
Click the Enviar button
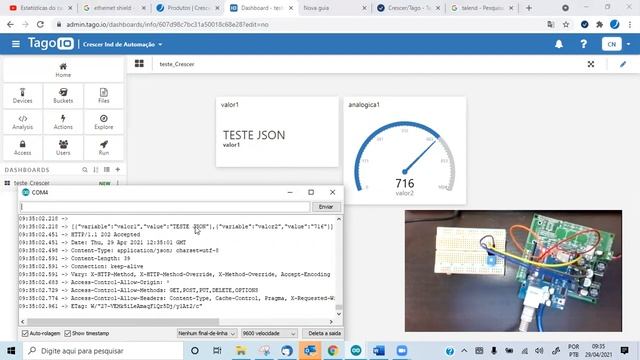326,207
